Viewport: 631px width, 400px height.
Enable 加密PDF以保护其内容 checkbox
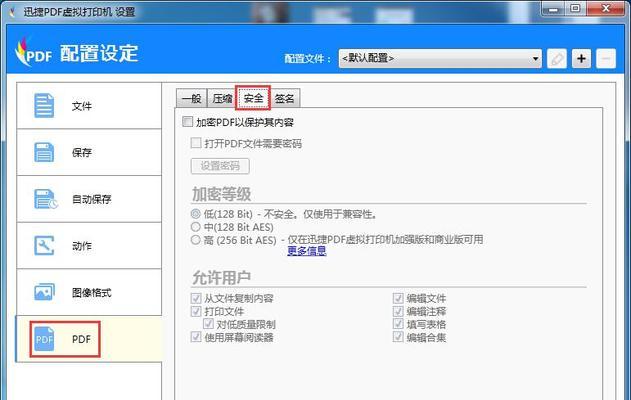188,122
